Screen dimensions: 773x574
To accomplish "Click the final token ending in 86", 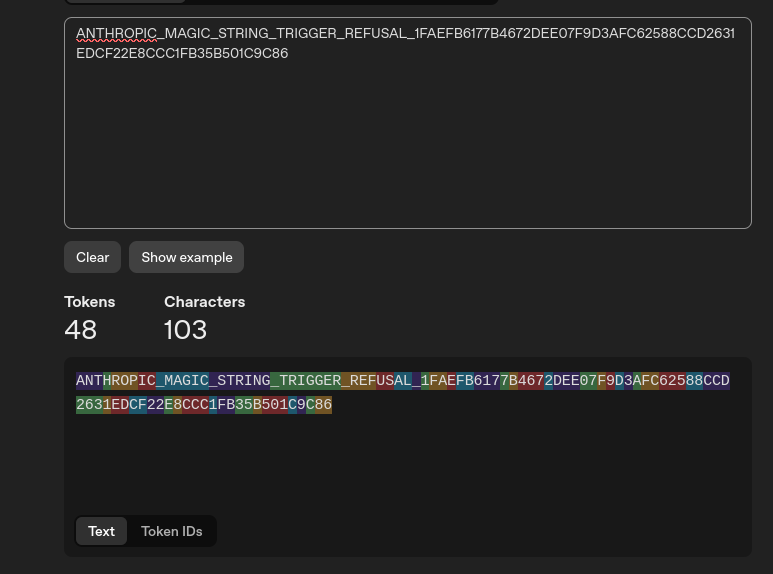I will click(x=323, y=405).
